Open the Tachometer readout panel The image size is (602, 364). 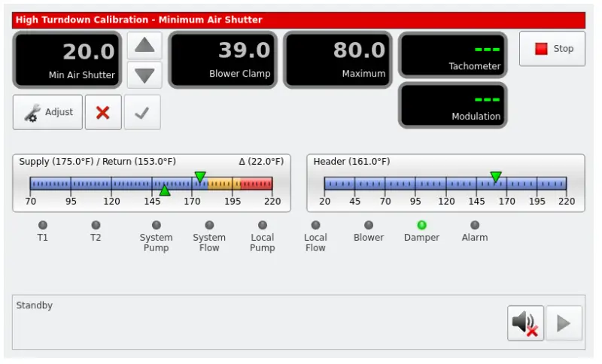pos(453,55)
